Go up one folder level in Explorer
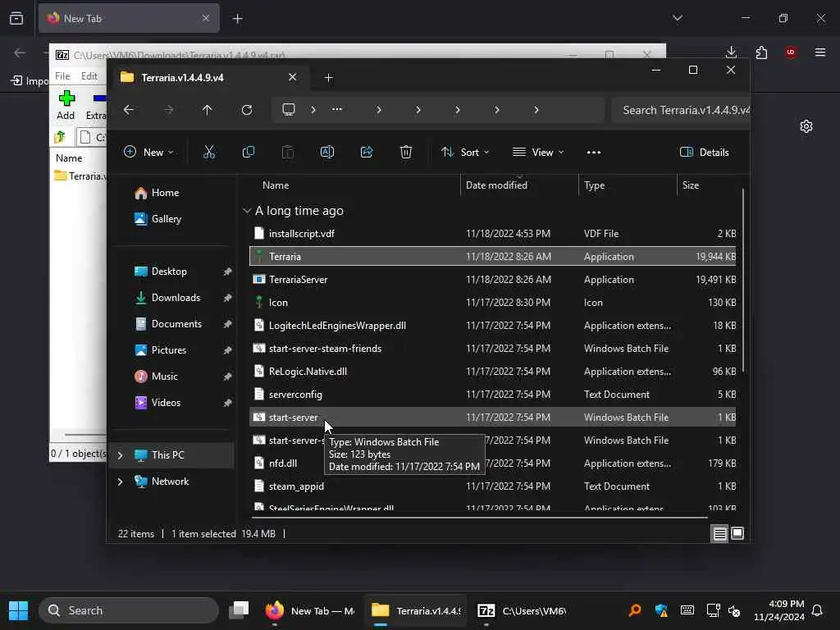 pyautogui.click(x=208, y=110)
